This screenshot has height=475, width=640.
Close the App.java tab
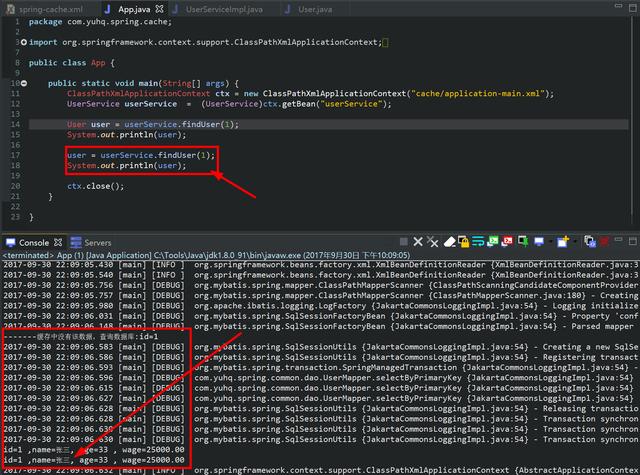pyautogui.click(x=160, y=9)
